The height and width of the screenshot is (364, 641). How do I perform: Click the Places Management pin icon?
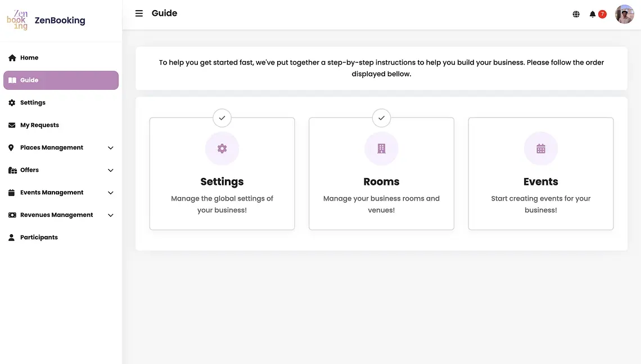(x=11, y=148)
